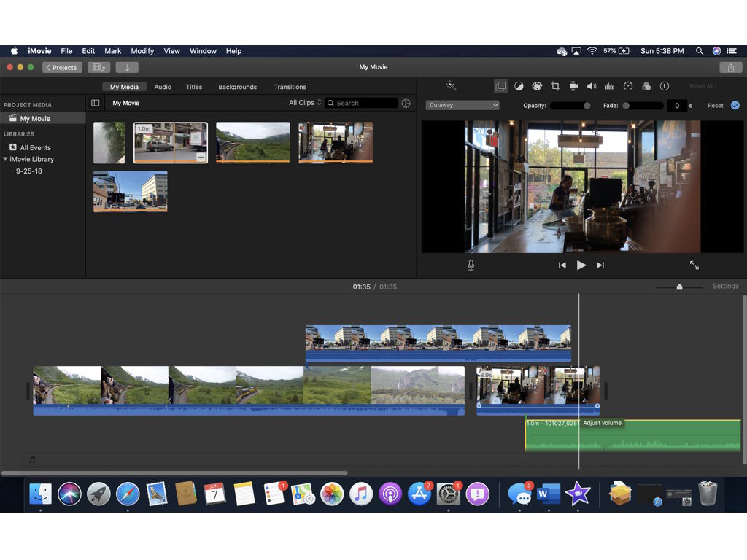Select the cutaway buildings clip in timeline
Screen dimensions: 747x560
pyautogui.click(x=438, y=343)
